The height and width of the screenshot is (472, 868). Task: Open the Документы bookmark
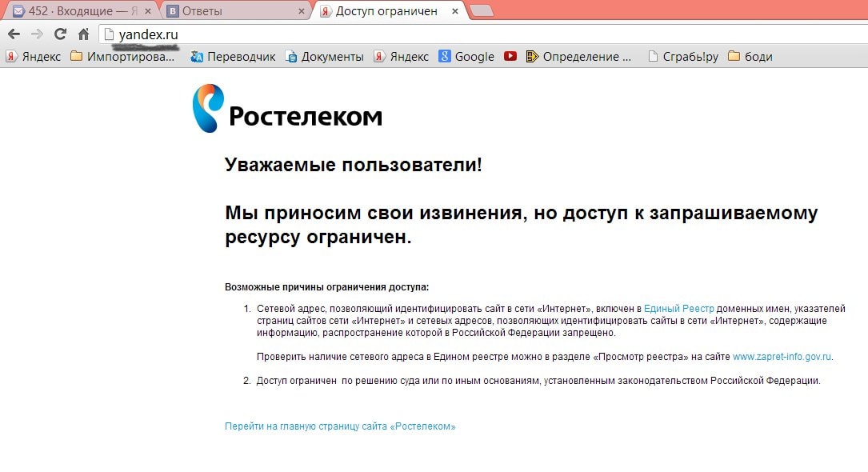324,57
